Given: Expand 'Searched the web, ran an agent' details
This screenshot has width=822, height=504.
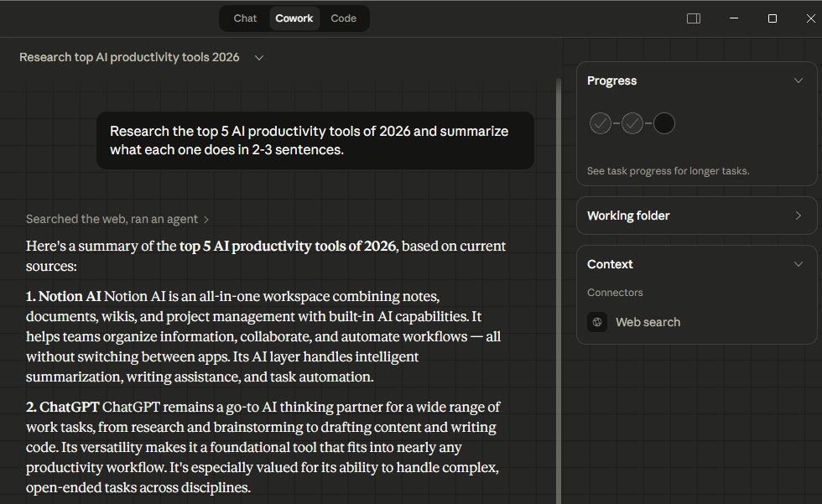Looking at the screenshot, I should (117, 219).
